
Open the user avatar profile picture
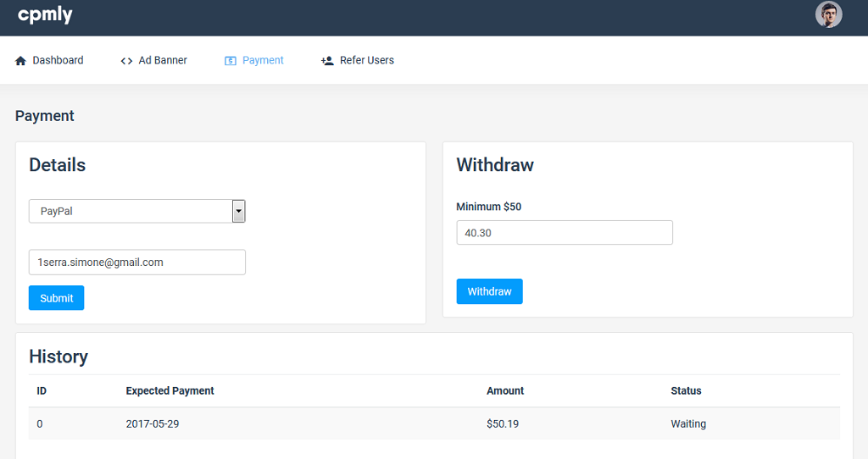[x=828, y=14]
